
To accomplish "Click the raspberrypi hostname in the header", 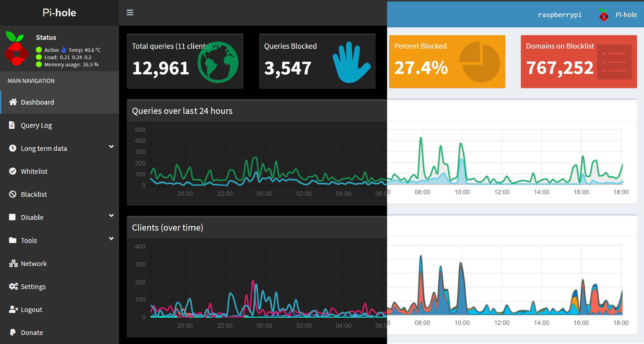I will point(560,15).
